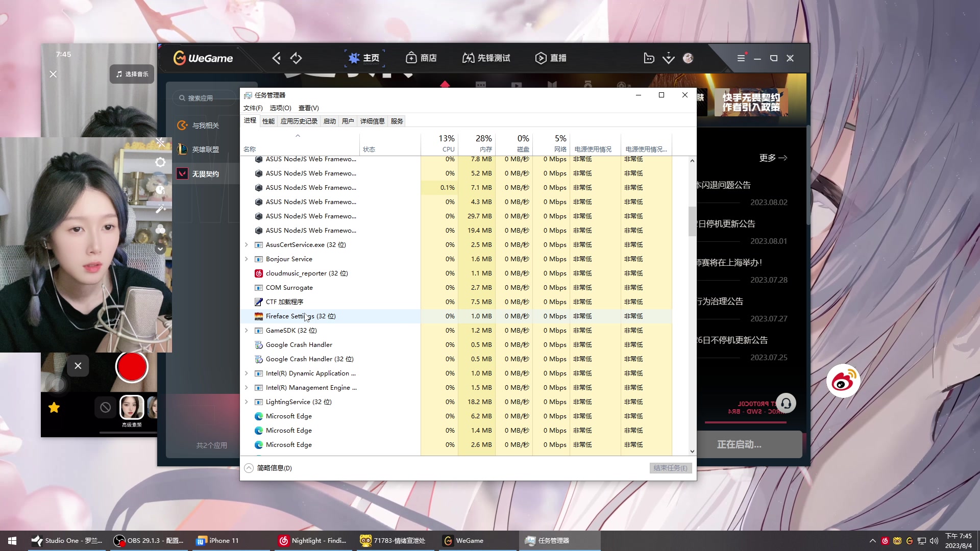Open WeGame downloads icon
Image resolution: width=980 pixels, height=551 pixels.
click(669, 58)
